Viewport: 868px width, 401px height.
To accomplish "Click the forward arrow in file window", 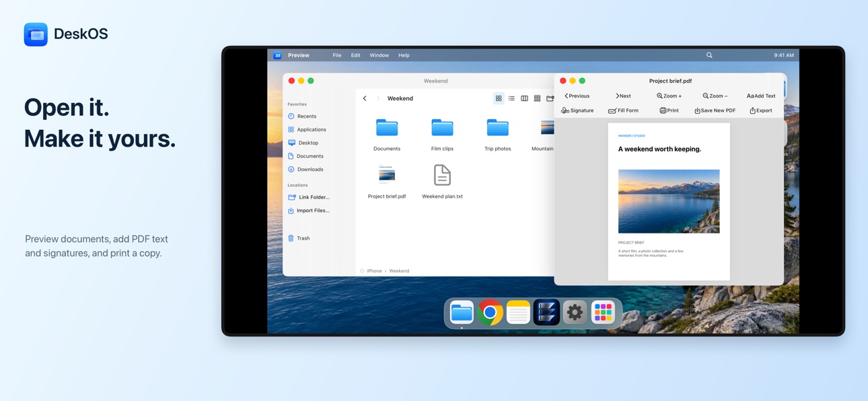I will coord(377,98).
